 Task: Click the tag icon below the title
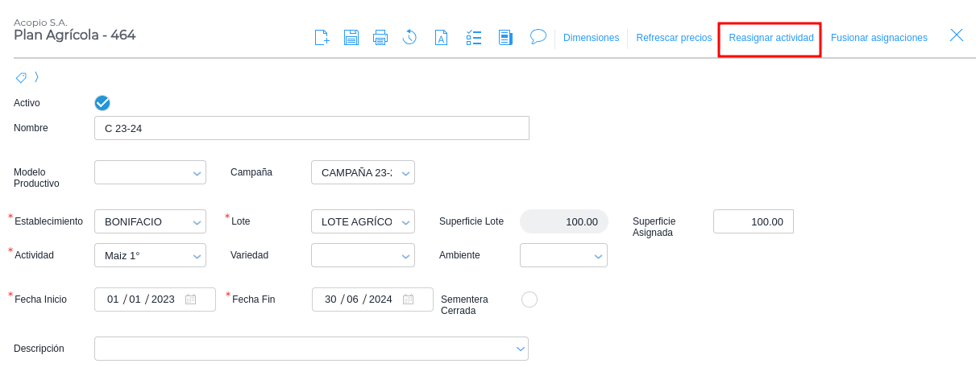[21, 77]
